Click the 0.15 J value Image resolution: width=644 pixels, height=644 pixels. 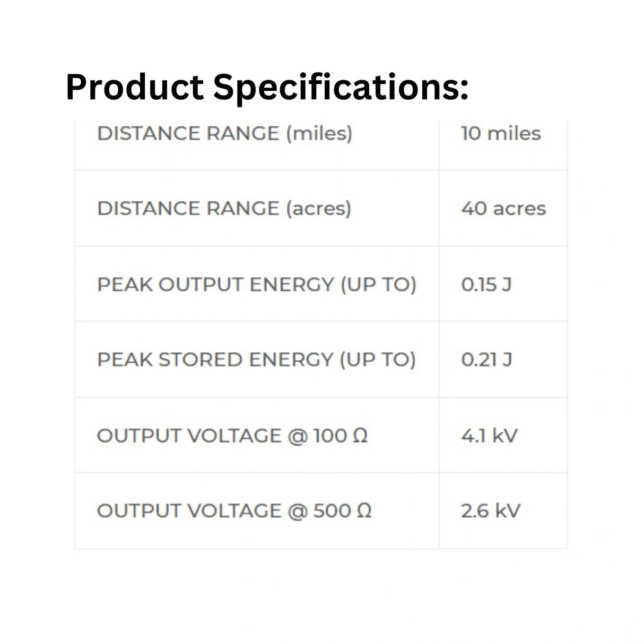click(x=486, y=284)
